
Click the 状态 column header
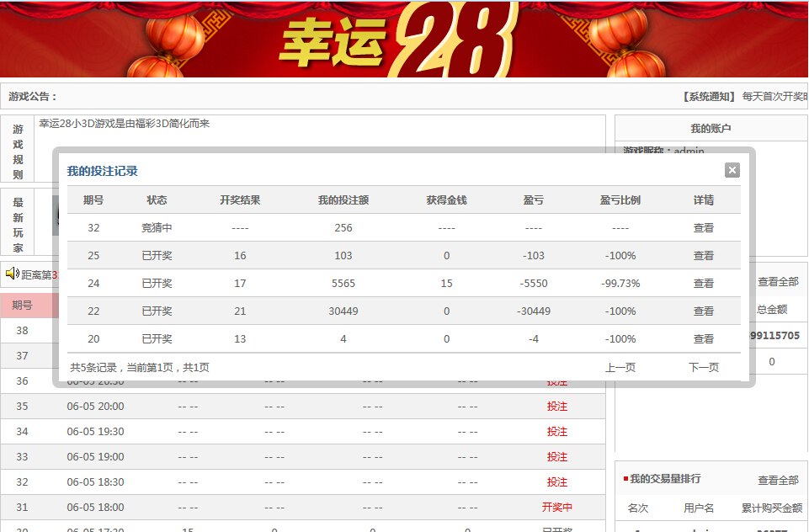[x=157, y=200]
